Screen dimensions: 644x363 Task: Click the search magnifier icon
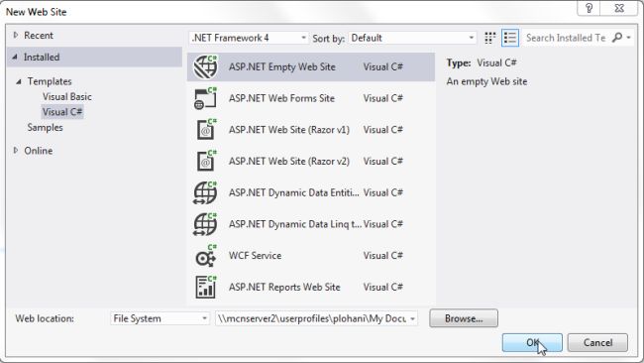tap(617, 38)
